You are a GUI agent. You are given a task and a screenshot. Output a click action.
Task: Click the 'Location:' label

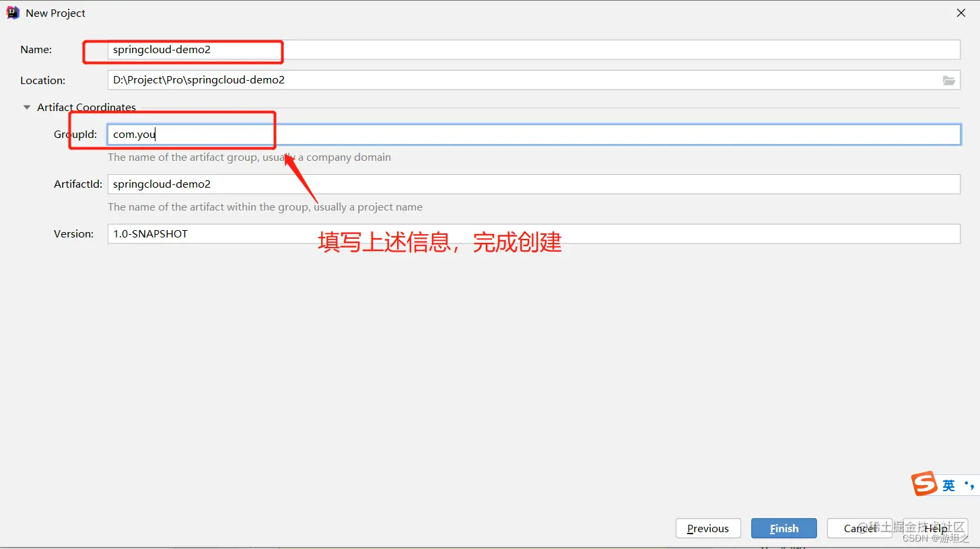[42, 81]
